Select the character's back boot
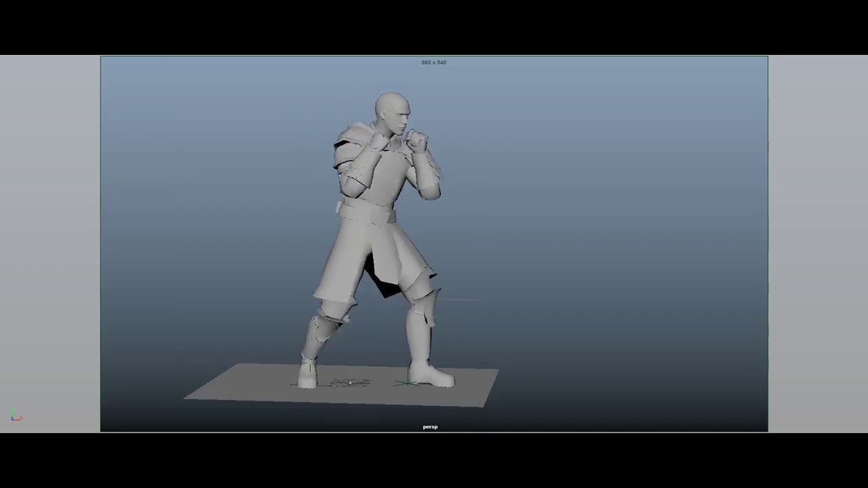Image resolution: width=868 pixels, height=488 pixels. point(307,376)
